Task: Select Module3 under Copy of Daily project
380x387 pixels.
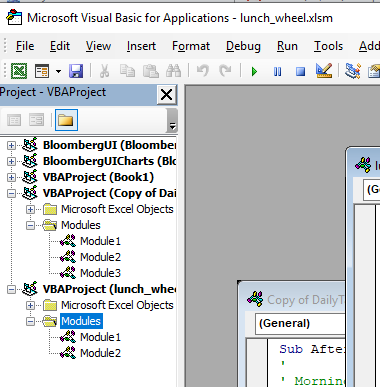Action: click(x=100, y=273)
